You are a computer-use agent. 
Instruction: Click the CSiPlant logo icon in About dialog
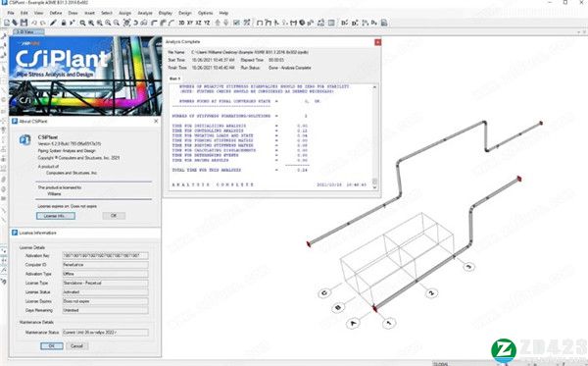click(x=24, y=139)
